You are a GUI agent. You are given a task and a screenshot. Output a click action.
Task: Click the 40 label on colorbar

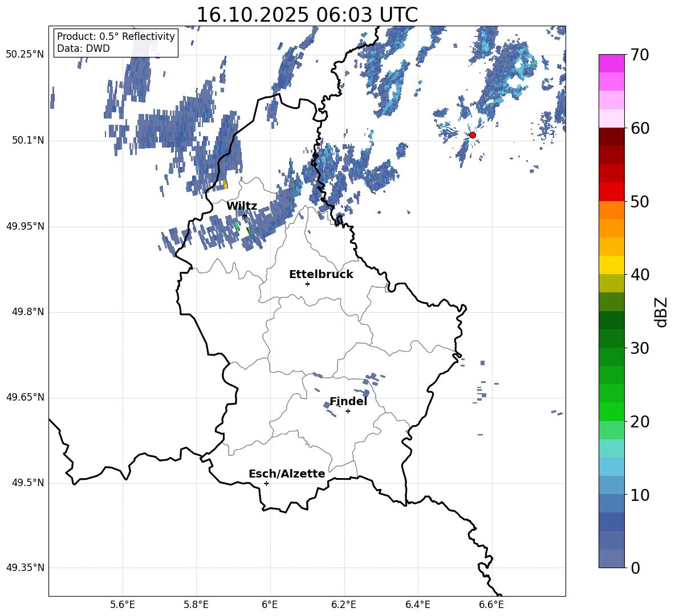click(x=639, y=275)
